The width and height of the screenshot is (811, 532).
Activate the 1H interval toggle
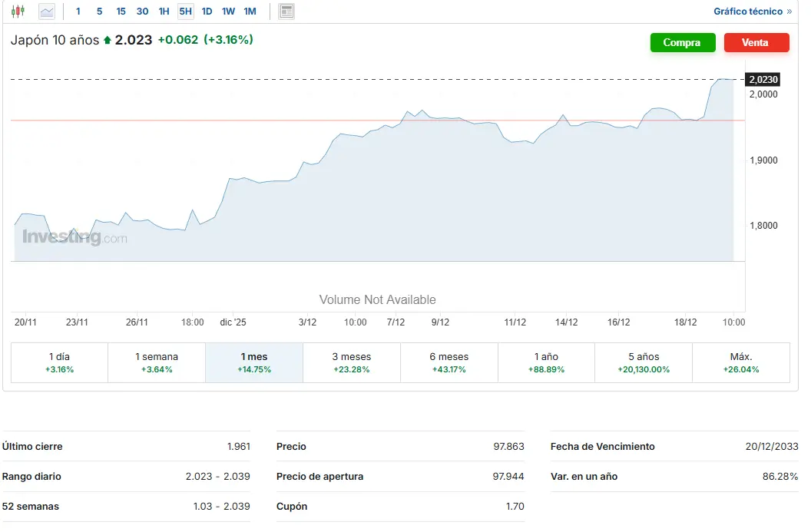coord(163,11)
